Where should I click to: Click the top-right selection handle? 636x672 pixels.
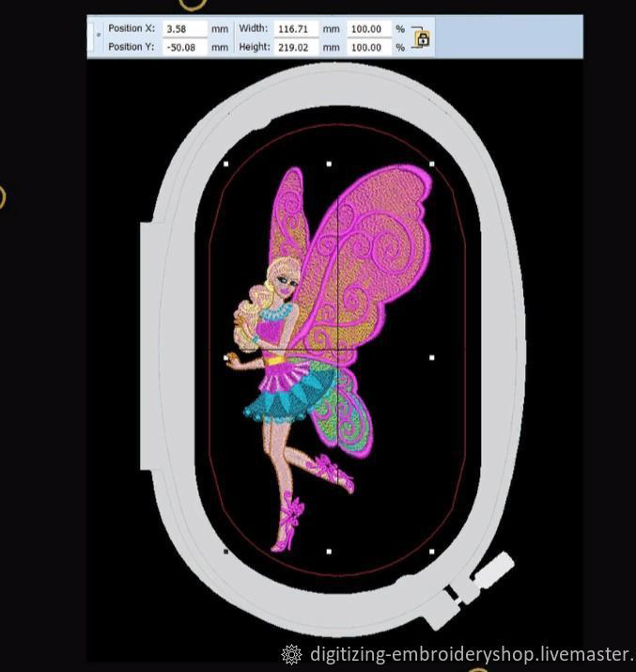pos(431,164)
